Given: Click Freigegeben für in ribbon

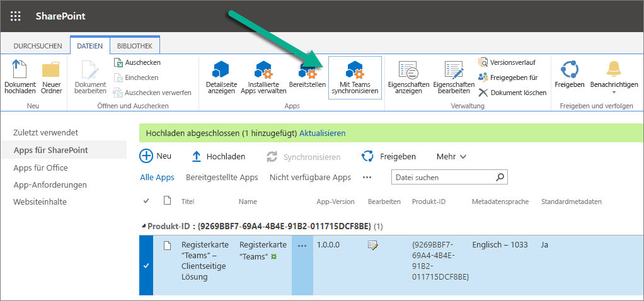Looking at the screenshot, I should pos(508,77).
